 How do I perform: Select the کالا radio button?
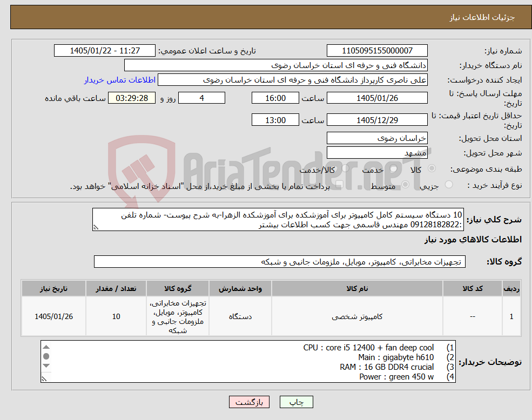[x=432, y=168]
